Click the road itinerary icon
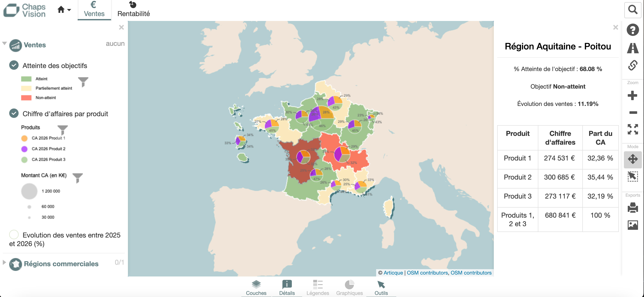The width and height of the screenshot is (644, 297). [632, 48]
